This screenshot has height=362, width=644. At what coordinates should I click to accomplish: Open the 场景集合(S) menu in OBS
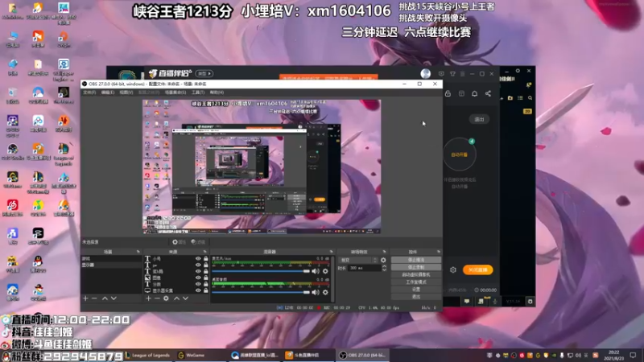[175, 93]
